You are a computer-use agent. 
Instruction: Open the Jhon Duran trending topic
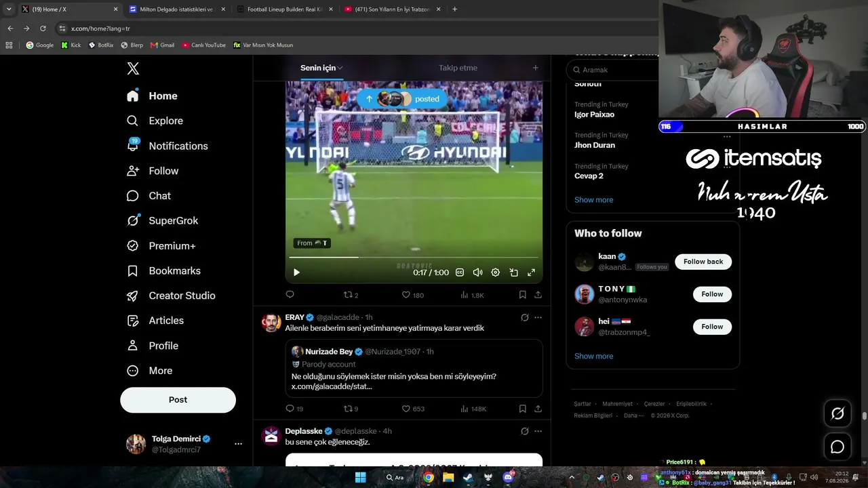click(595, 145)
